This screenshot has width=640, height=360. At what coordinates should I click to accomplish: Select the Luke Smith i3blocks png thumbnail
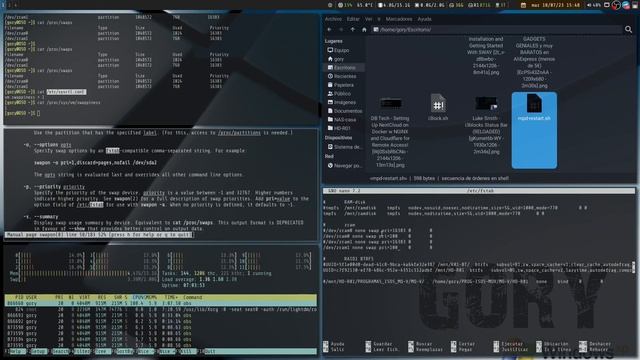click(486, 103)
